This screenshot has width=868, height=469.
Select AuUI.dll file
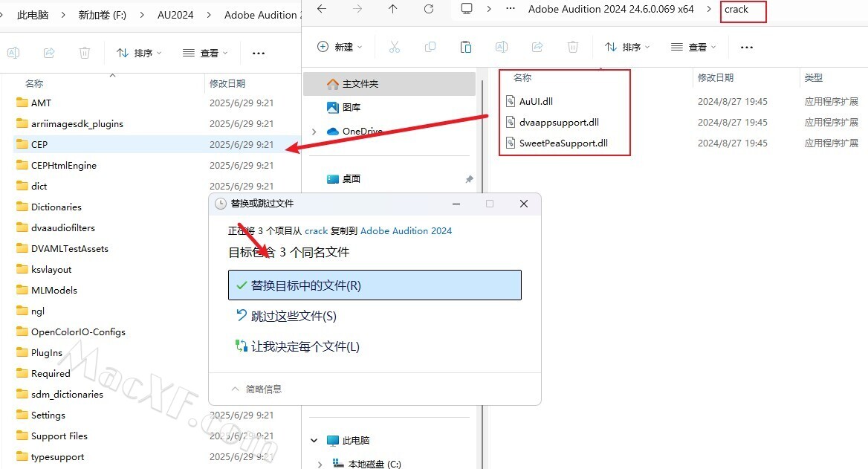pyautogui.click(x=530, y=101)
